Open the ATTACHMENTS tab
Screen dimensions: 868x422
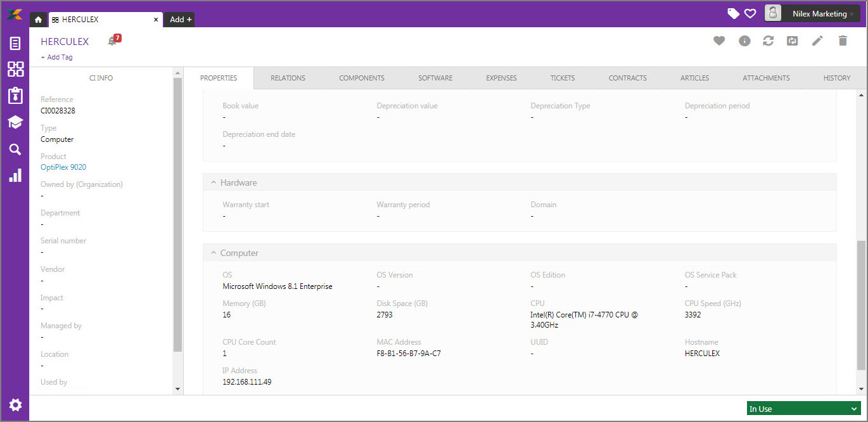click(766, 78)
